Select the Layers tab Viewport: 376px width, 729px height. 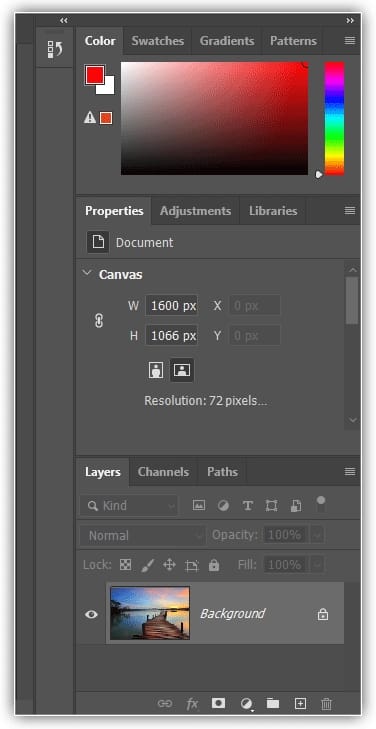coord(103,472)
